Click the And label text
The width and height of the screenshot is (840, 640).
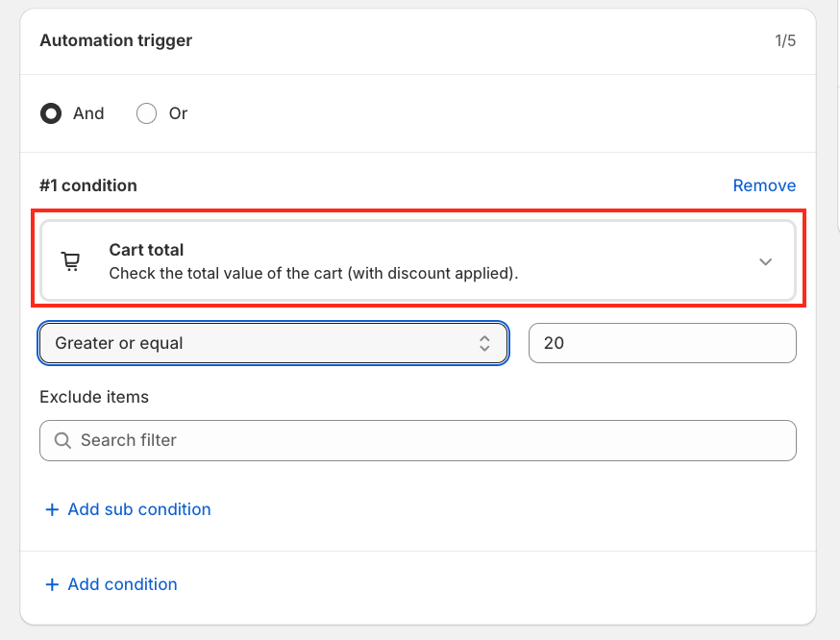(x=88, y=113)
